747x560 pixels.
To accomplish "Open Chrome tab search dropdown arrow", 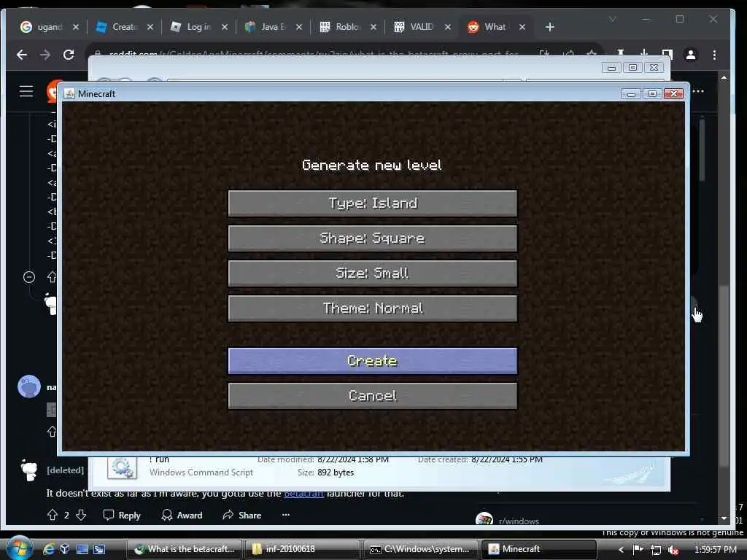I will [613, 20].
